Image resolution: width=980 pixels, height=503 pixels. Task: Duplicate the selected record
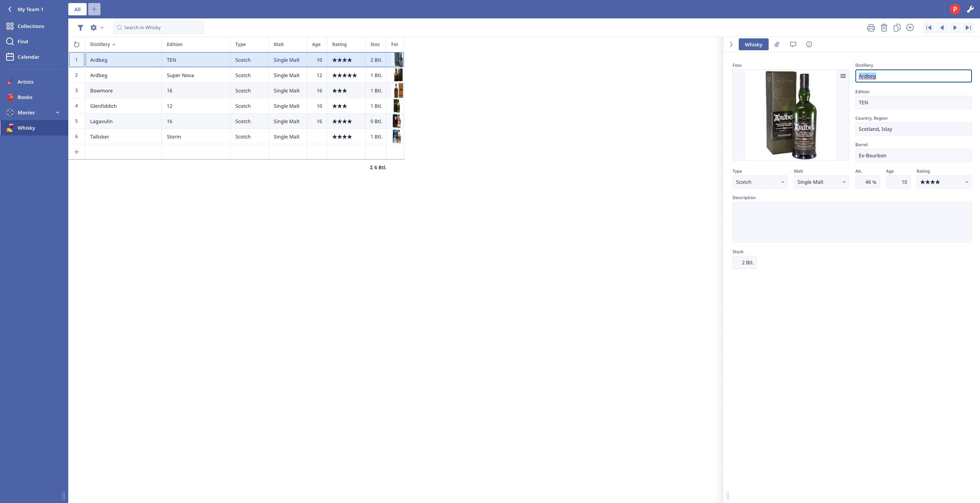(x=897, y=28)
